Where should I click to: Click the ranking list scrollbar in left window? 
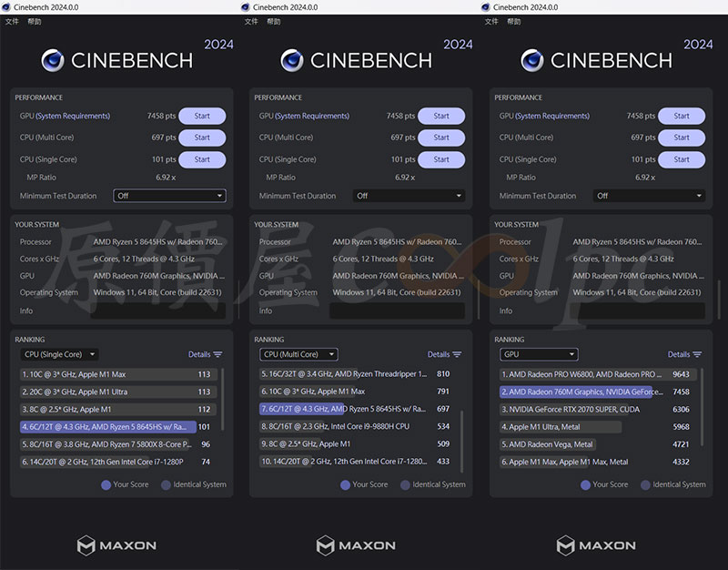(222, 400)
